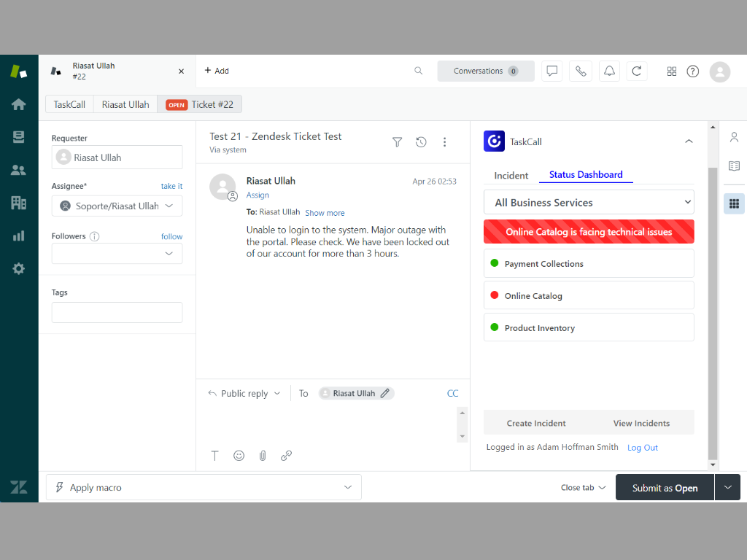This screenshot has height=560, width=747.
Task: Open the filter icon above the conversation
Action: (397, 142)
